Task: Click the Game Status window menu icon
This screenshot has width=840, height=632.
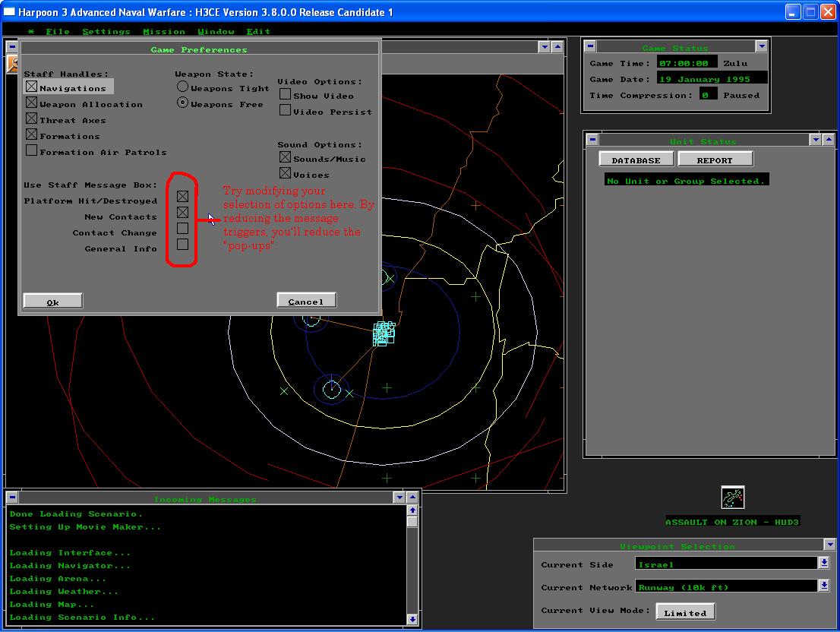Action: (x=591, y=46)
